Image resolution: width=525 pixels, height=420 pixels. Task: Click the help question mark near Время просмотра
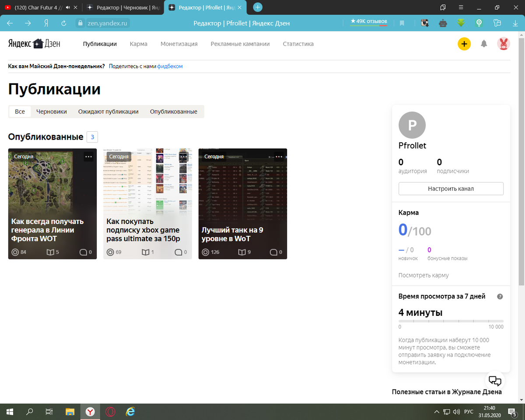(500, 297)
